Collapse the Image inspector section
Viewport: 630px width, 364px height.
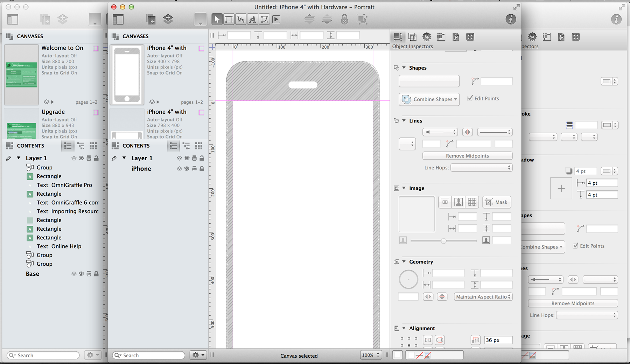click(404, 188)
